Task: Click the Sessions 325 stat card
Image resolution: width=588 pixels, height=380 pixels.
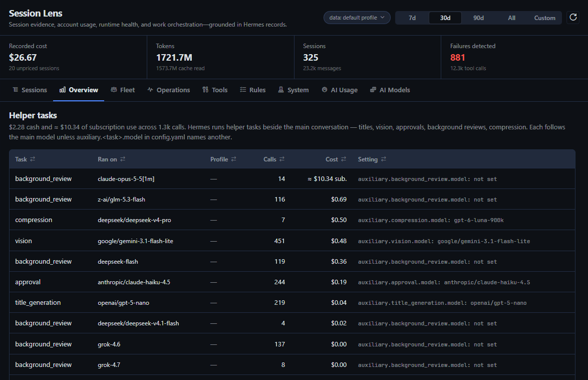Action: [368, 57]
